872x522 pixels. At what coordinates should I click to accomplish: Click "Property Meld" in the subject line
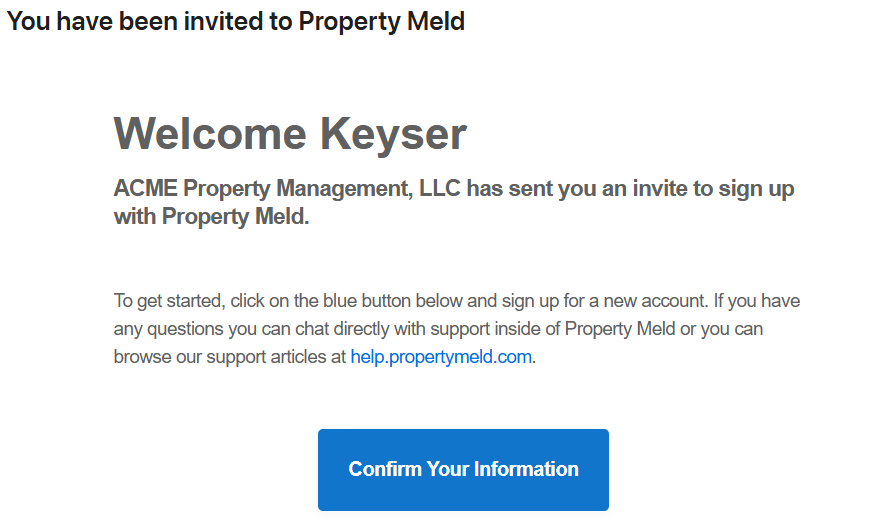pos(382,21)
